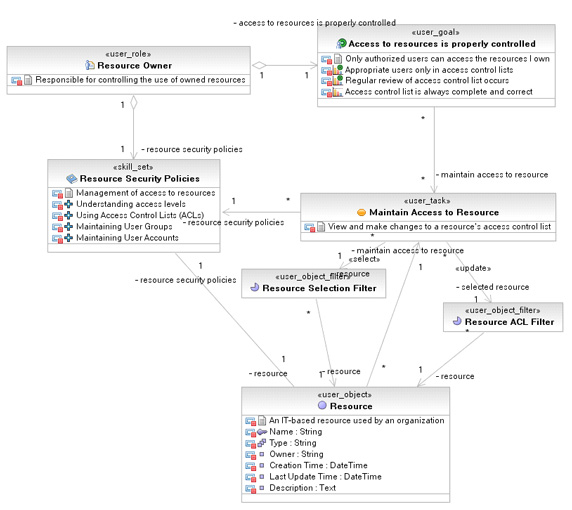Click the plus icon beside Maintaining User Groups
The width and height of the screenshot is (572, 510).
tap(69, 227)
